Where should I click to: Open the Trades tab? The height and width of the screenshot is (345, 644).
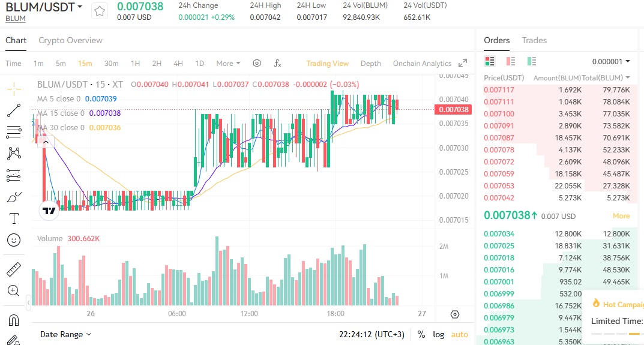(534, 40)
